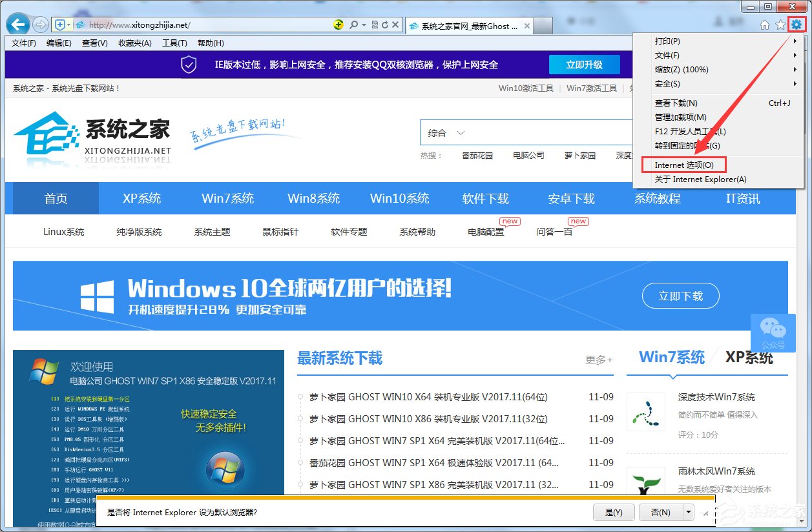The height and width of the screenshot is (532, 812).
Task: Select Internet 选项(O) in the gear menu
Action: click(x=683, y=165)
